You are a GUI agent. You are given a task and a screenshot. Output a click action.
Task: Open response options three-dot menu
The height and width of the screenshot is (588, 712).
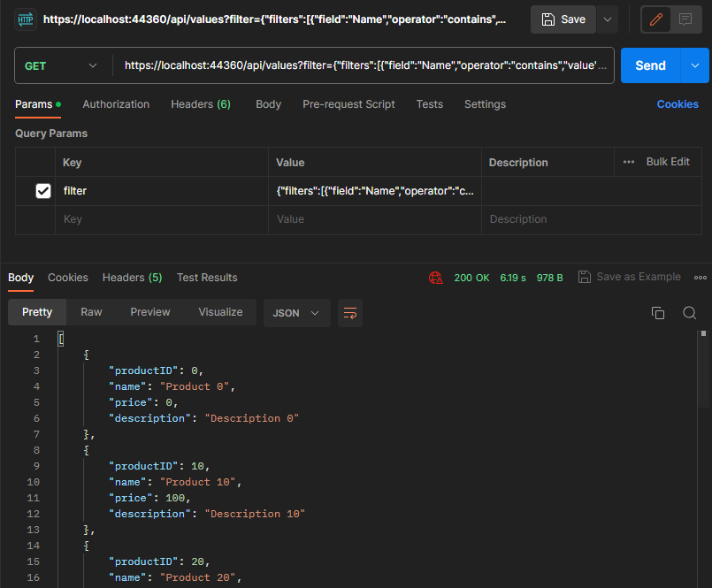click(701, 278)
